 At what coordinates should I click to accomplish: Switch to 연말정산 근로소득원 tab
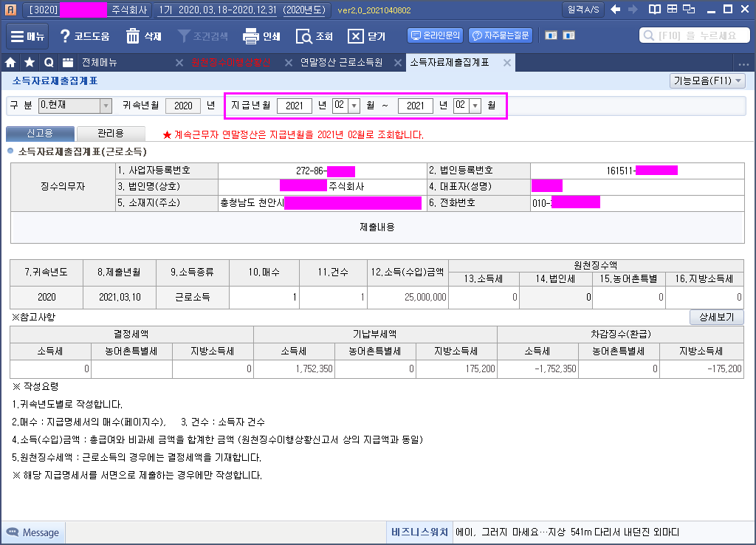pyautogui.click(x=340, y=63)
